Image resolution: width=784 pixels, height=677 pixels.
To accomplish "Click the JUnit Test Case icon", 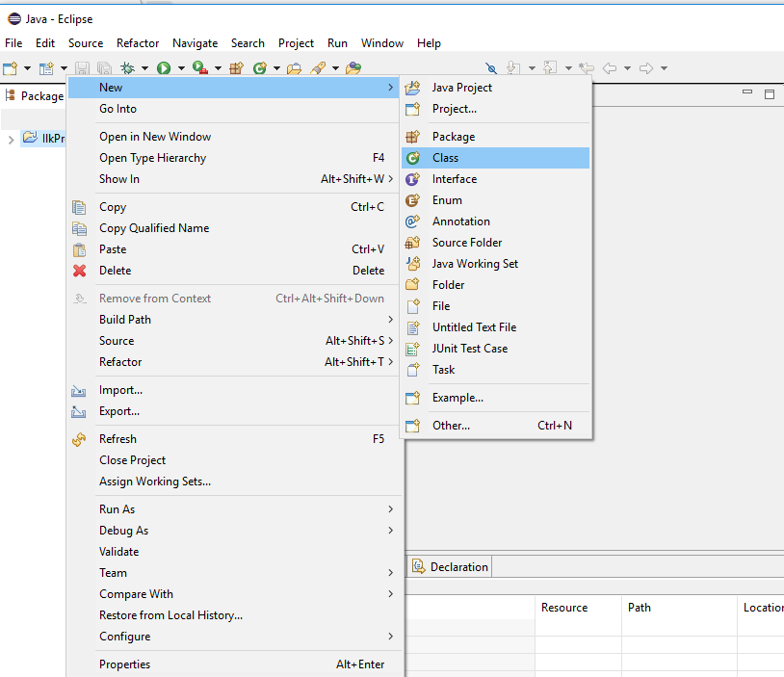I will [412, 349].
